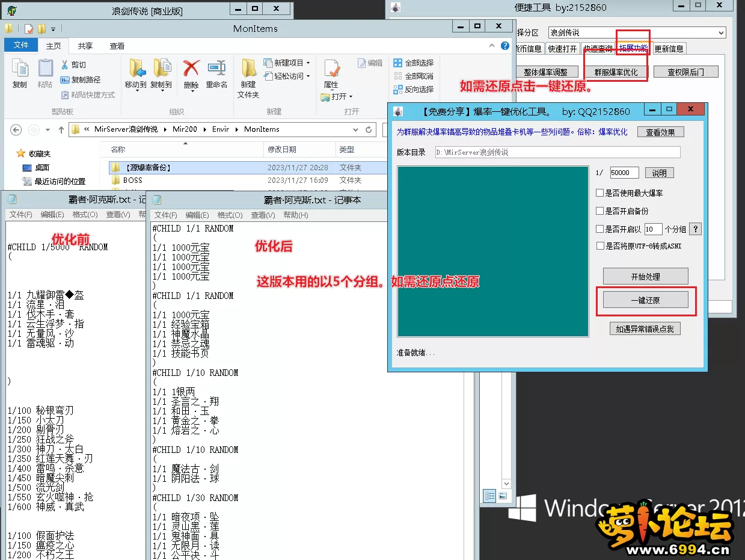Screen dimensions: 745x560
Task: Click the Explorer back arrow
Action: (16, 129)
